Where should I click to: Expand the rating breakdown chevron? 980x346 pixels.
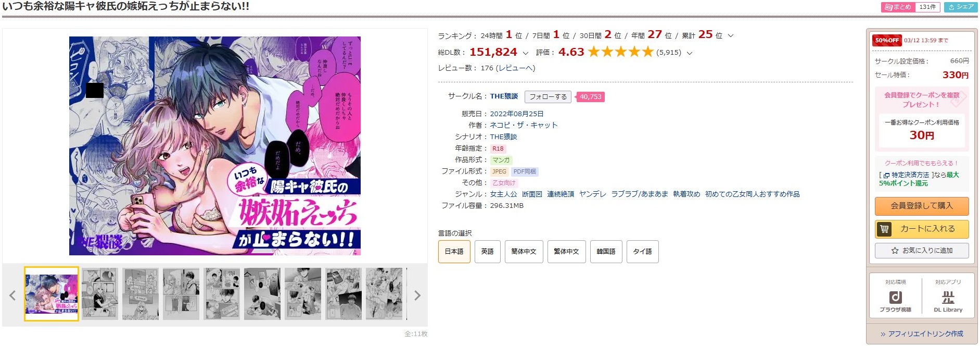coord(690,53)
